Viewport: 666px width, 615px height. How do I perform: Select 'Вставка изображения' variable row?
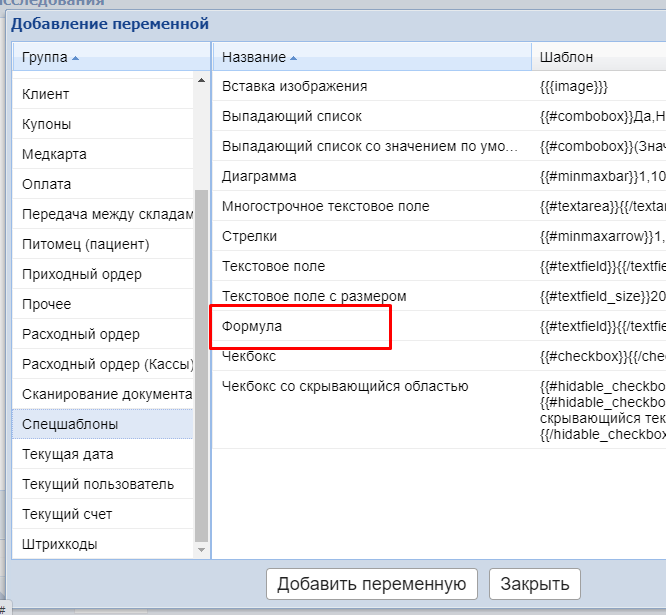(294, 86)
